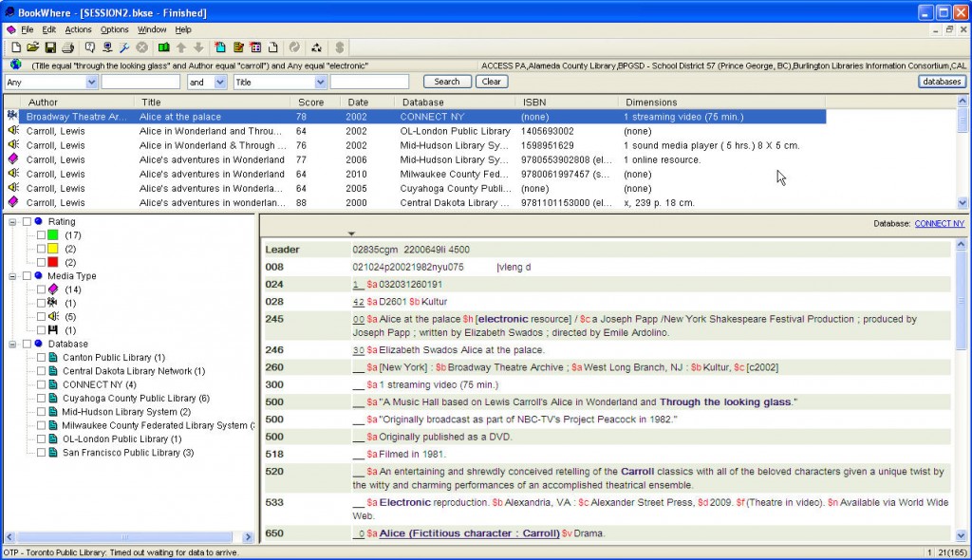Check the yellow rating (2) checkbox
Viewport: 972px width, 560px height.
(41, 249)
